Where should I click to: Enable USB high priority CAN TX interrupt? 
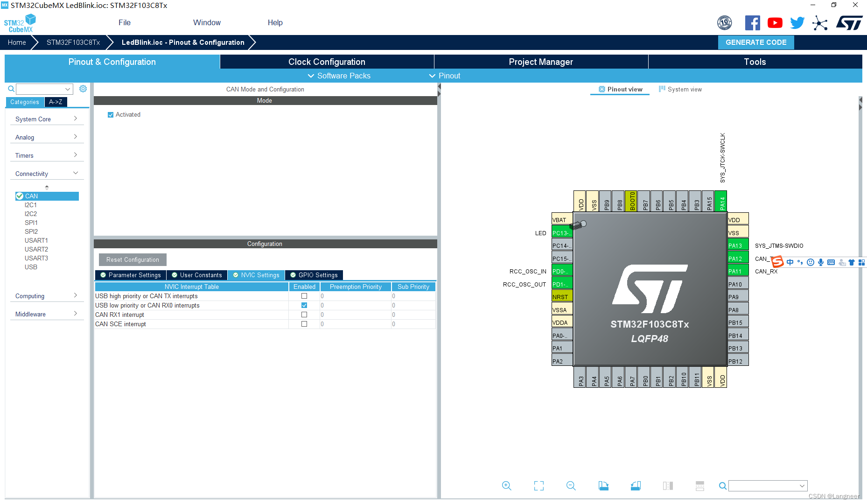pos(304,296)
